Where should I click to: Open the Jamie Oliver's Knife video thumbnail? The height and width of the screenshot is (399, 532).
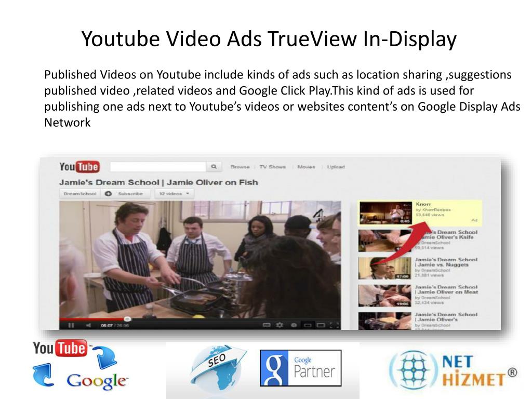385,241
